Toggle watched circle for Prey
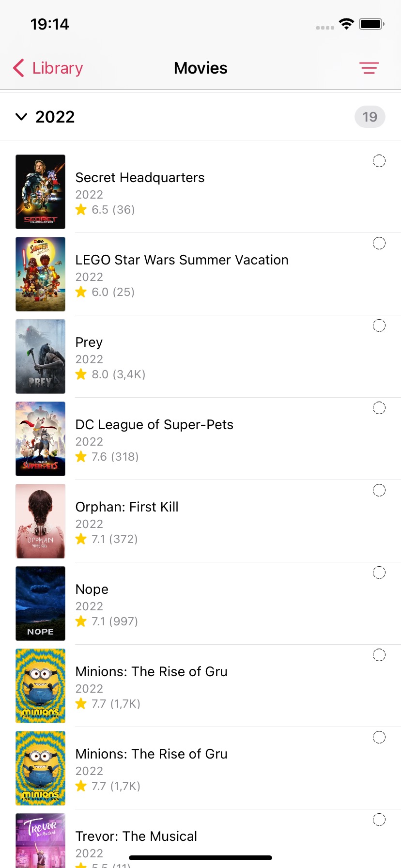Viewport: 401px width, 868px height. (x=379, y=325)
